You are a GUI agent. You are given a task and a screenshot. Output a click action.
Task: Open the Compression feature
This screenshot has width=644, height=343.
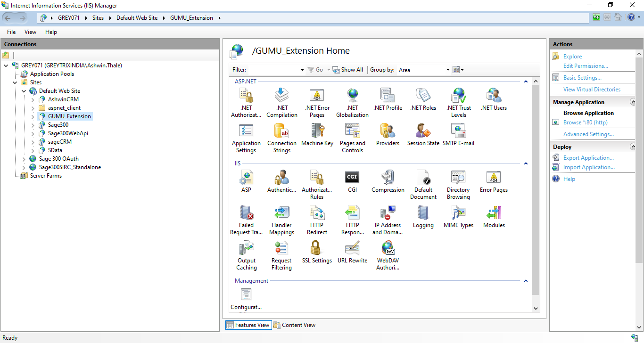(388, 181)
